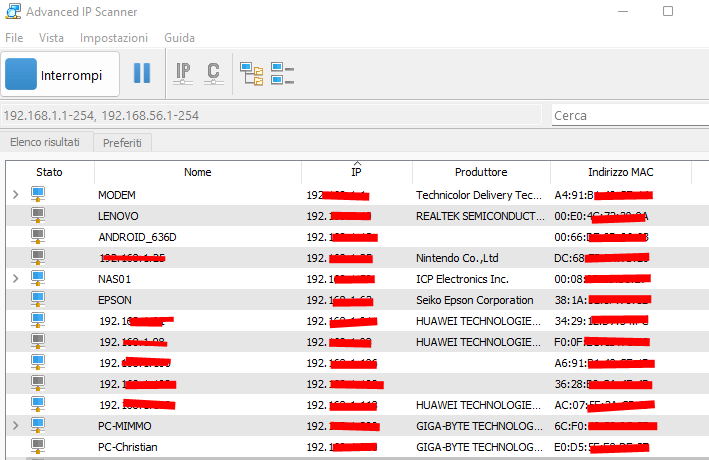Click REALTEK SEMICONDUCT... manufacturer cell
Viewport: 709px width, 460px height.
pyautogui.click(x=480, y=216)
